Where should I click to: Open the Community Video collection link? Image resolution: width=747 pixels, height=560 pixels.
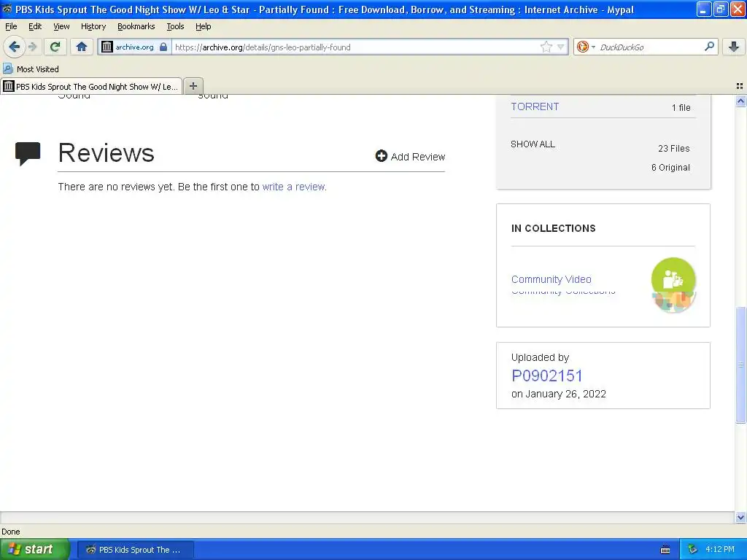(x=551, y=279)
